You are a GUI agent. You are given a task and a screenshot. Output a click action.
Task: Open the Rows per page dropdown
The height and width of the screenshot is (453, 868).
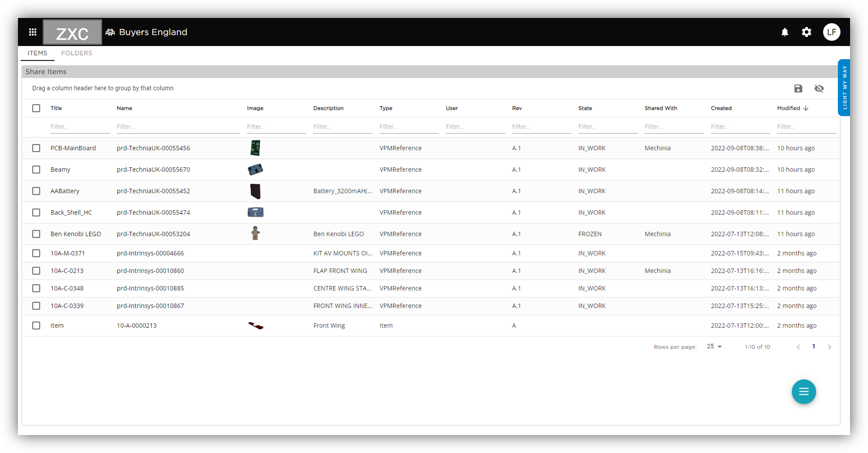[x=714, y=346]
